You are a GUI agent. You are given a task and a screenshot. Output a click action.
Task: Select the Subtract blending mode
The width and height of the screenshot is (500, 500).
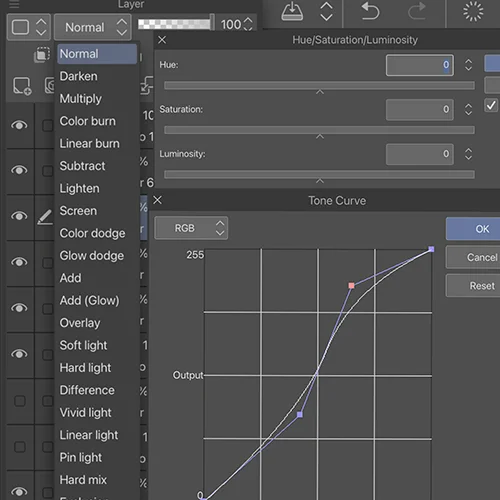click(97, 166)
